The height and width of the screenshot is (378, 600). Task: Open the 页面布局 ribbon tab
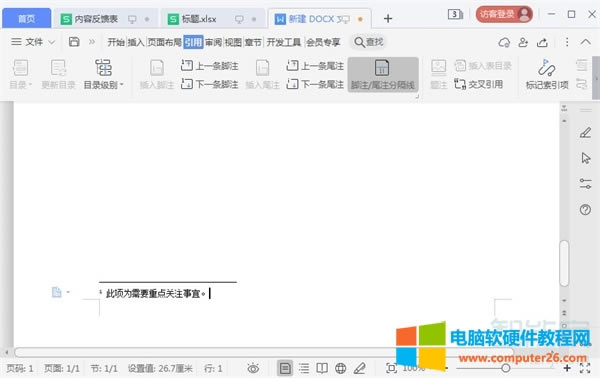click(164, 42)
